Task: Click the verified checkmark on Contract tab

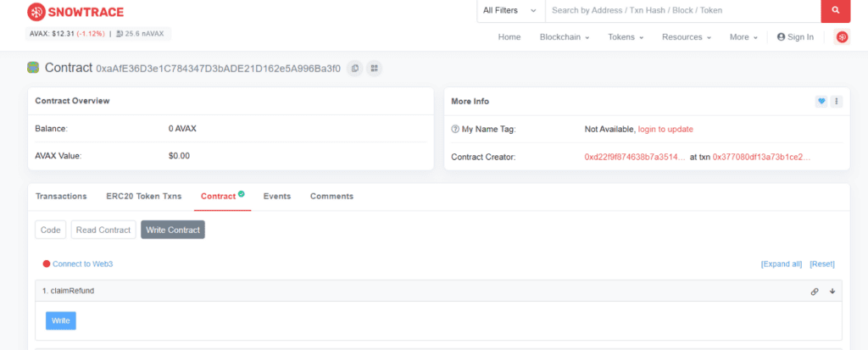Action: point(242,194)
